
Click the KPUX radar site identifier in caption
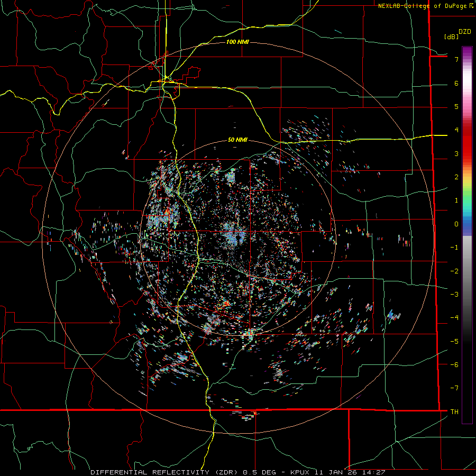[300, 472]
